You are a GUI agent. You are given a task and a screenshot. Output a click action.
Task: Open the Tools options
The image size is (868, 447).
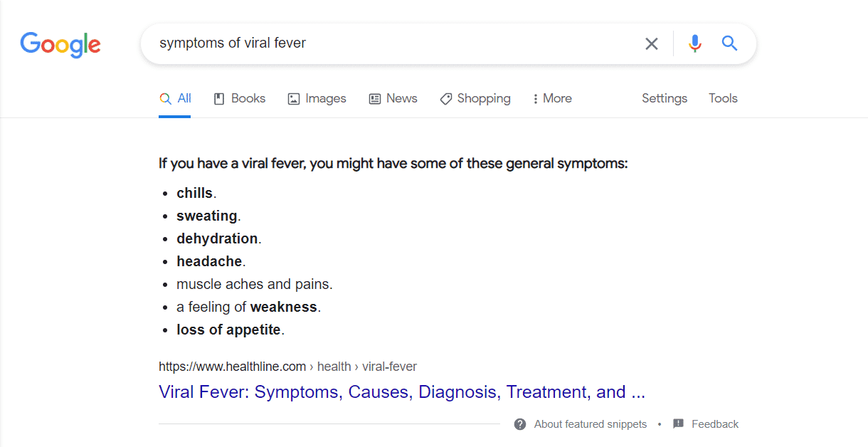point(723,99)
